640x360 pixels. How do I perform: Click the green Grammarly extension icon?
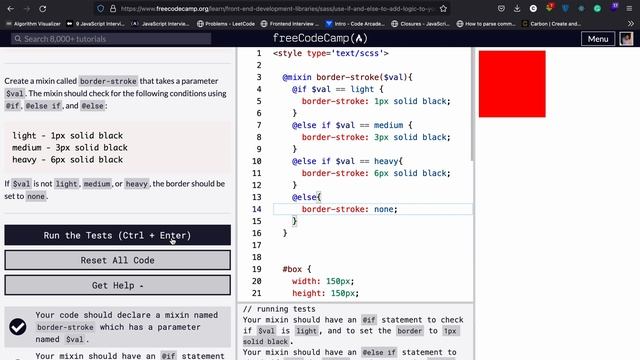click(597, 9)
